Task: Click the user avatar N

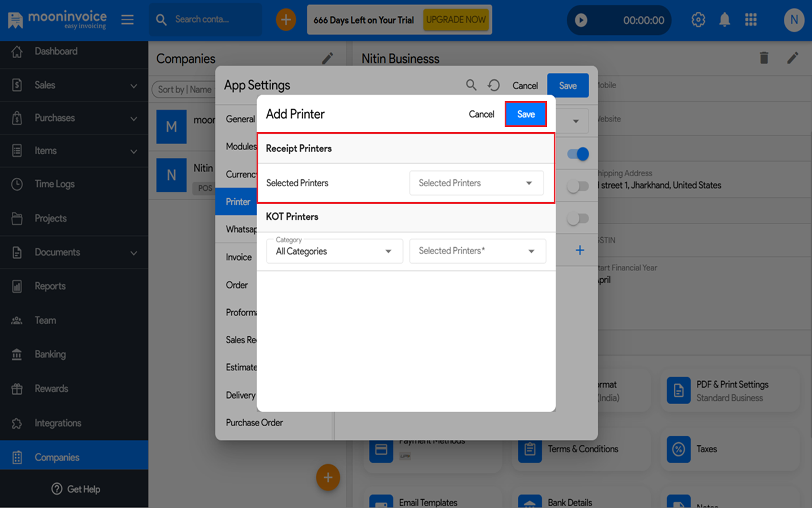Action: coord(794,20)
